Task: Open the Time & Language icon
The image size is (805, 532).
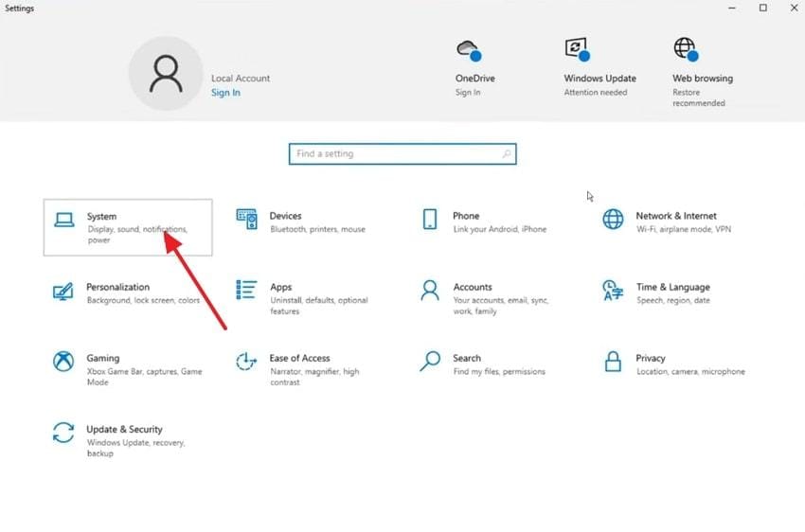Action: [x=613, y=290]
